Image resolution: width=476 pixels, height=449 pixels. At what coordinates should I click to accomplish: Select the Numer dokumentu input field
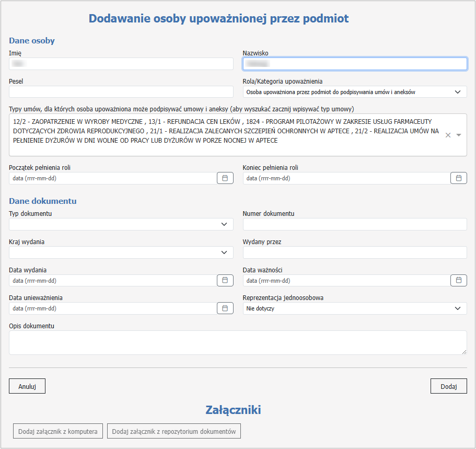click(x=355, y=225)
